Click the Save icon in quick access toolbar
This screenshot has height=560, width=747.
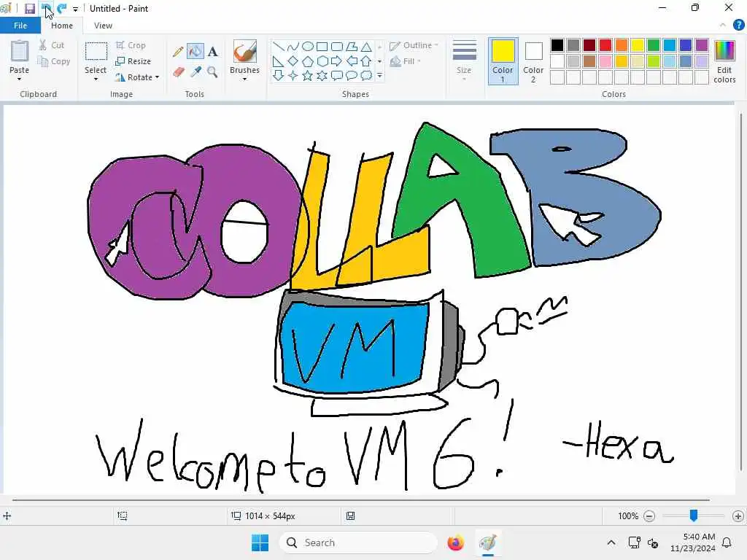[30, 9]
